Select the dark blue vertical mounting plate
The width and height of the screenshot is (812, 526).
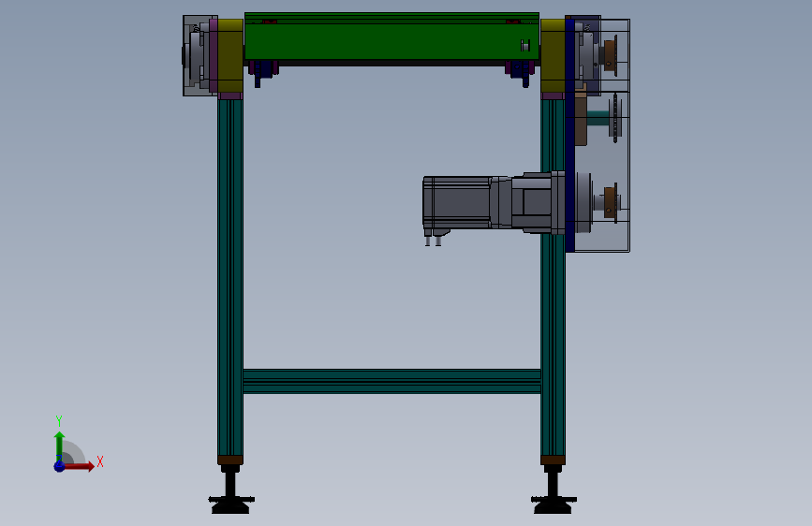click(570, 136)
